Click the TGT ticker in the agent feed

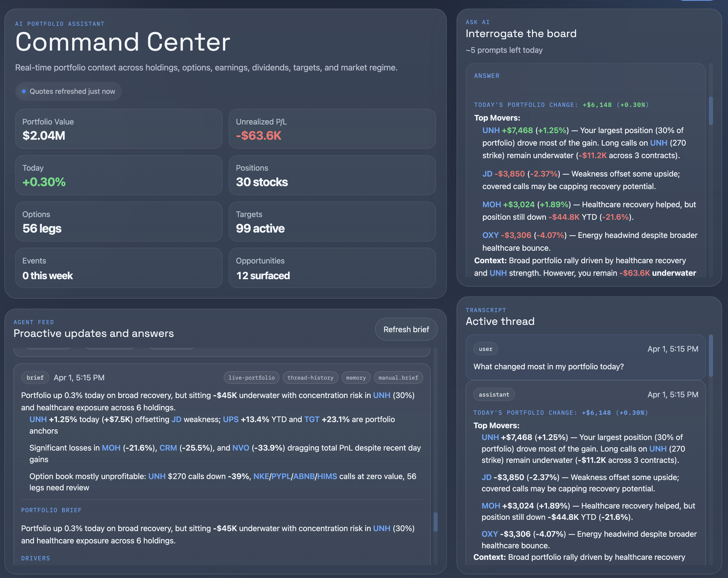pyautogui.click(x=312, y=419)
